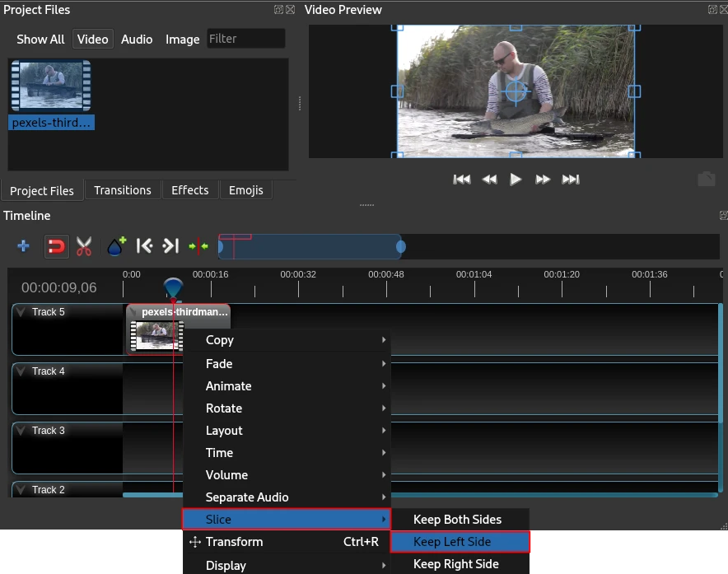Select the Video filter in Project Files
Viewport: 728px width, 574px height.
coord(92,40)
